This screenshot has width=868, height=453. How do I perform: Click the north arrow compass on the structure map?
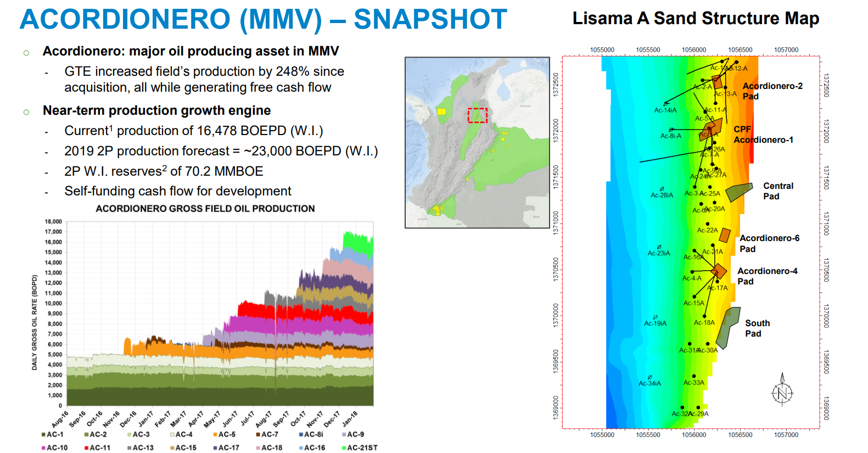(782, 390)
